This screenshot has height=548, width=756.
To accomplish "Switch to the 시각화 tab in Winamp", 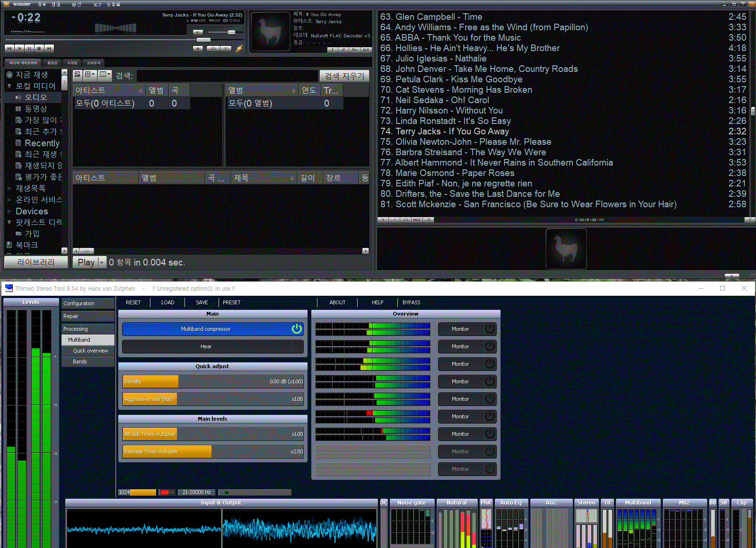I will click(72, 63).
